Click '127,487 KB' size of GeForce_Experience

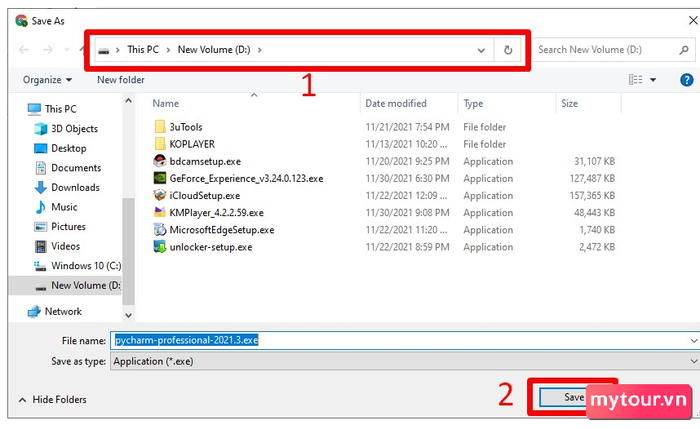(592, 179)
